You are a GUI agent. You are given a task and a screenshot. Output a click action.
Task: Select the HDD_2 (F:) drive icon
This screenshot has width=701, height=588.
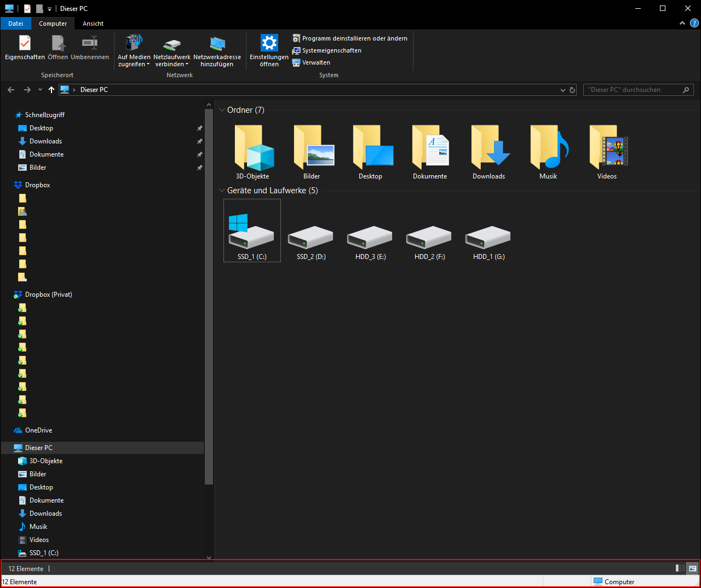[429, 237]
